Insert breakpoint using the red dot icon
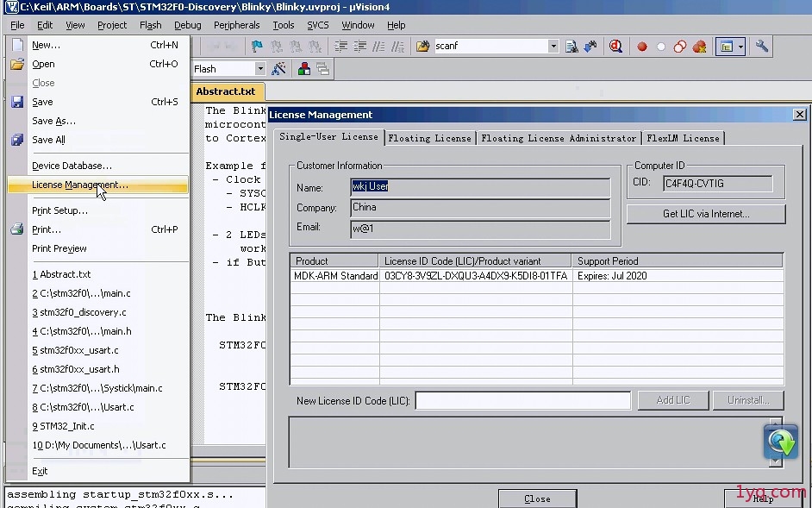 (642, 47)
